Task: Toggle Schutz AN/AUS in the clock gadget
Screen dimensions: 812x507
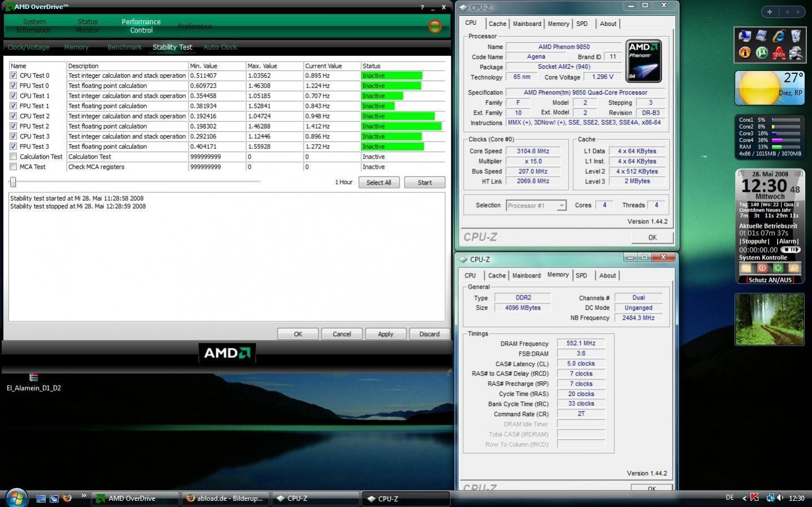Action: point(770,280)
